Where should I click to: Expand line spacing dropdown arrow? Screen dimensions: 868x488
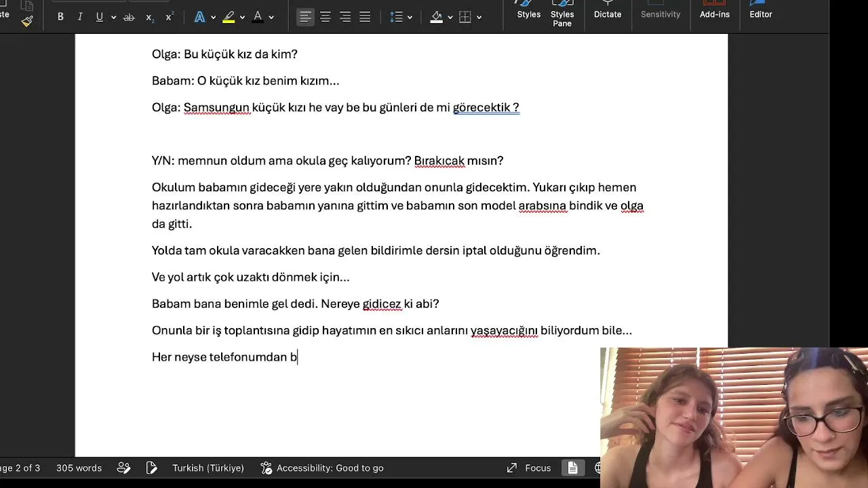click(x=410, y=17)
